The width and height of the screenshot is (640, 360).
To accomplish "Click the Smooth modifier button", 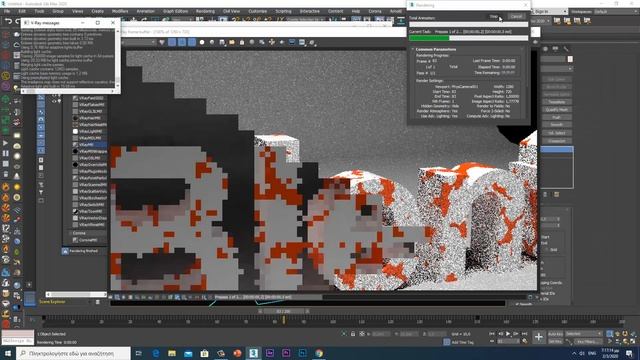I will click(557, 125).
